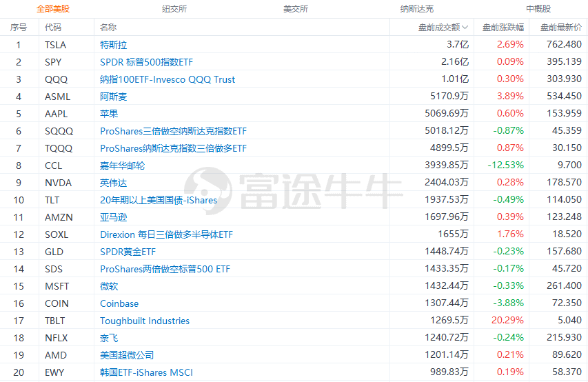
Task: Open the 美国超微公司 stock link
Action: point(127,355)
